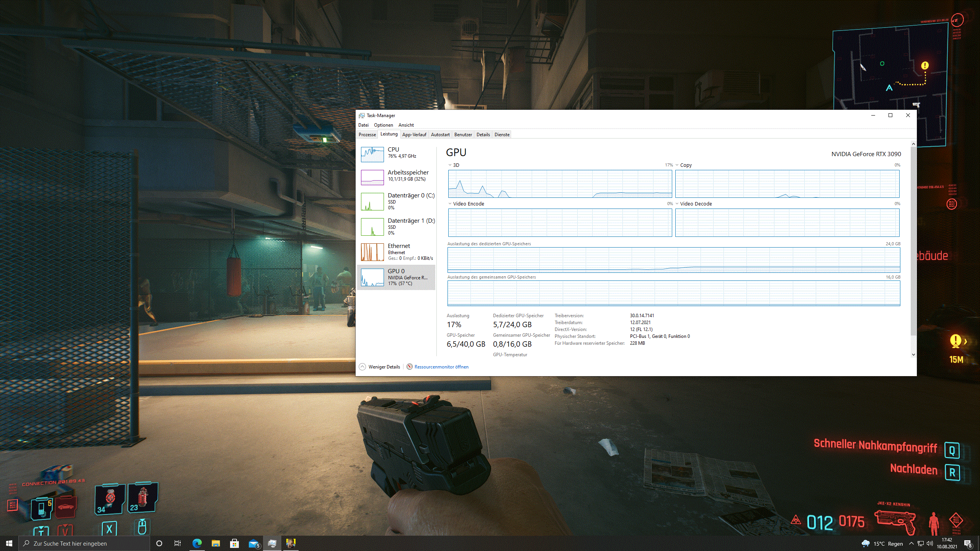Open the Ansicht menu
The width and height of the screenshot is (980, 551).
[406, 125]
